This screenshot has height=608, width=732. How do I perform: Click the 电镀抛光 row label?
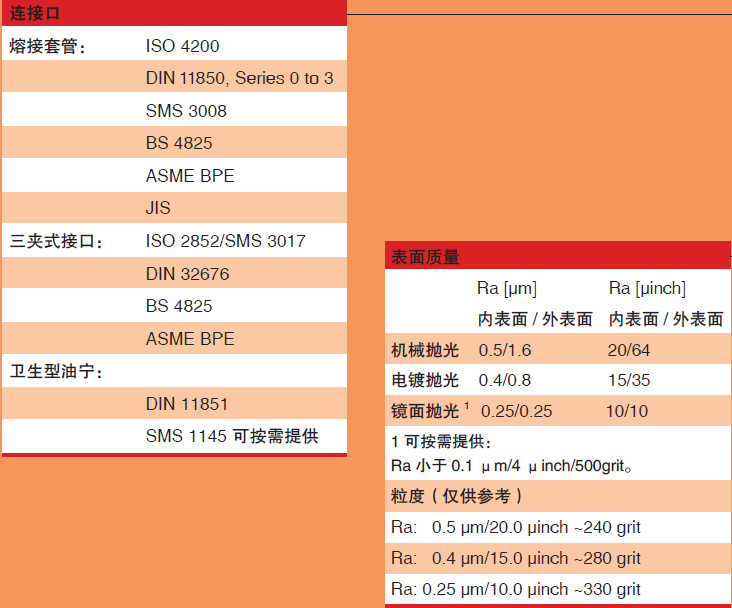(425, 380)
